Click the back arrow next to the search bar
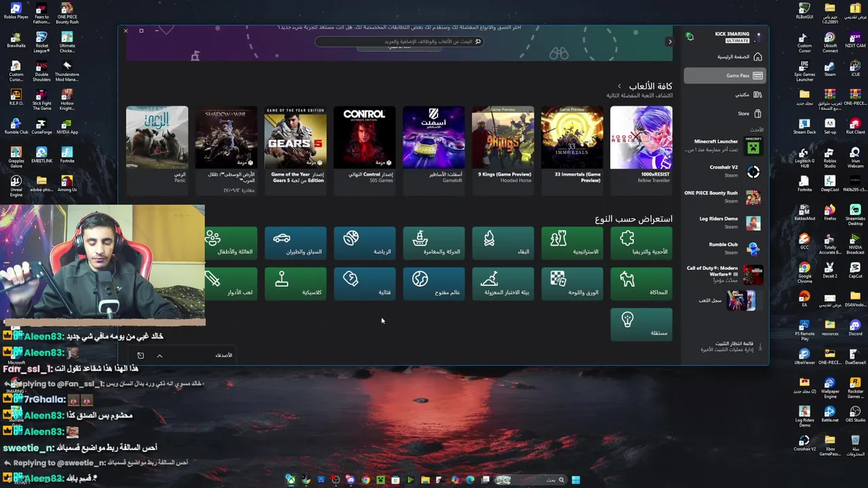The image size is (868, 488). point(670,41)
